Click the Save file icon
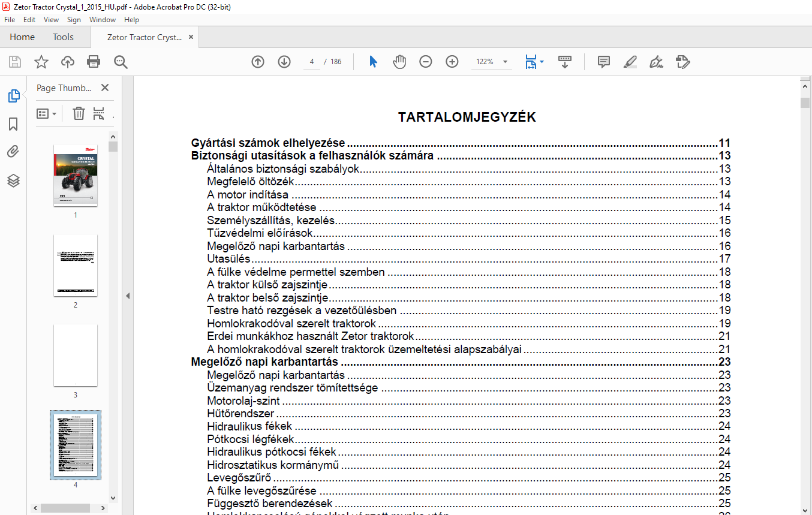Viewport: 812px width, 515px height. coord(15,62)
